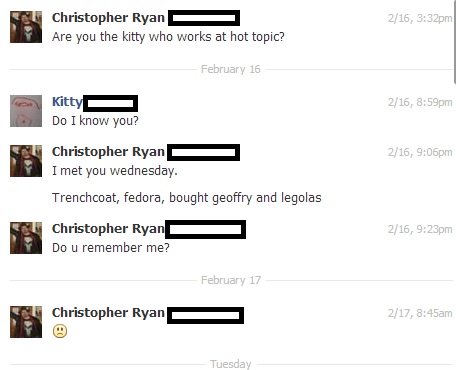This screenshot has width=456, height=370.
Task: Click avatar next to 'I met you wednesday'
Action: pos(26,161)
